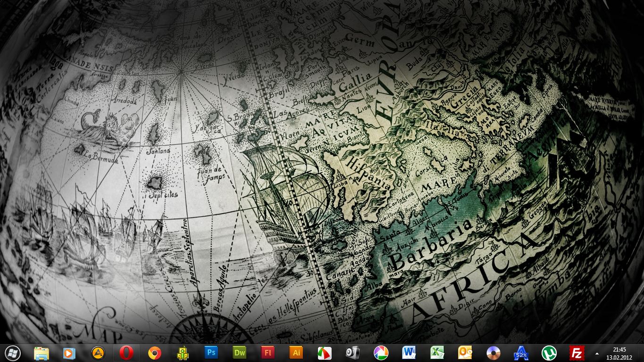The height and width of the screenshot is (362, 644).
Task: Click the Show Desktop strip
Action: pos(640,353)
